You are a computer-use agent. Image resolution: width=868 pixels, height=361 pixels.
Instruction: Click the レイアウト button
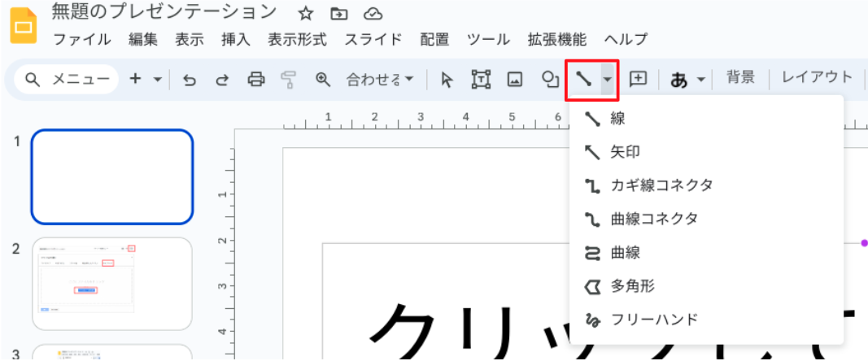[x=817, y=77]
